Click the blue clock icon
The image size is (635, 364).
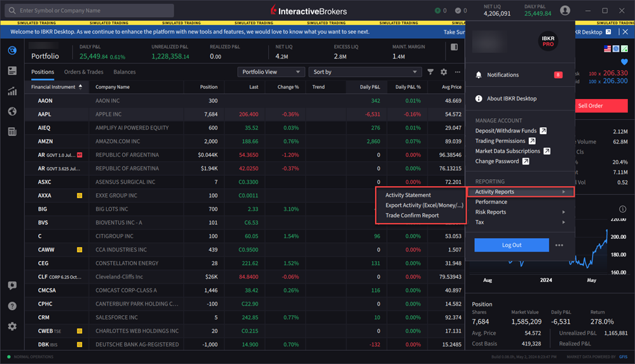(x=615, y=48)
